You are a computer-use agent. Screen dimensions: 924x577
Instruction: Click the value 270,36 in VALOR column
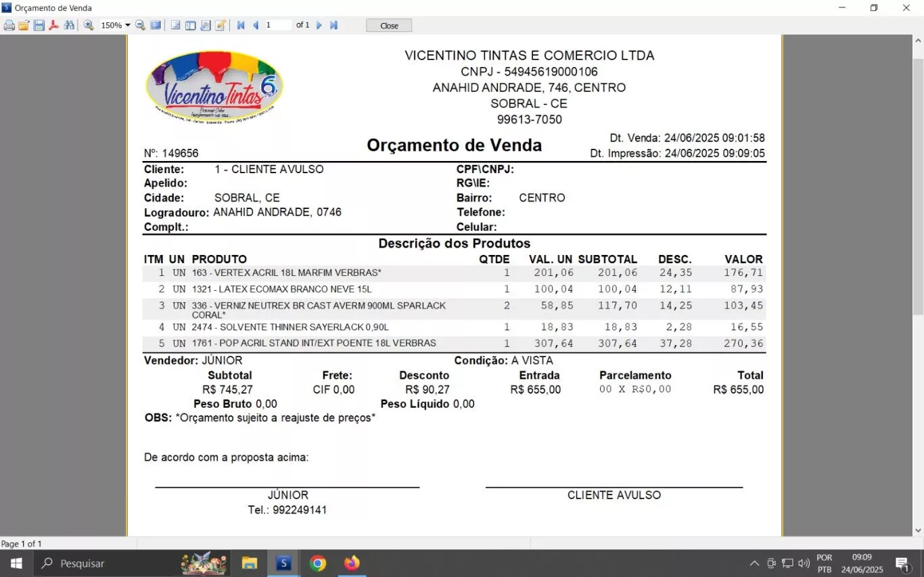(x=743, y=344)
